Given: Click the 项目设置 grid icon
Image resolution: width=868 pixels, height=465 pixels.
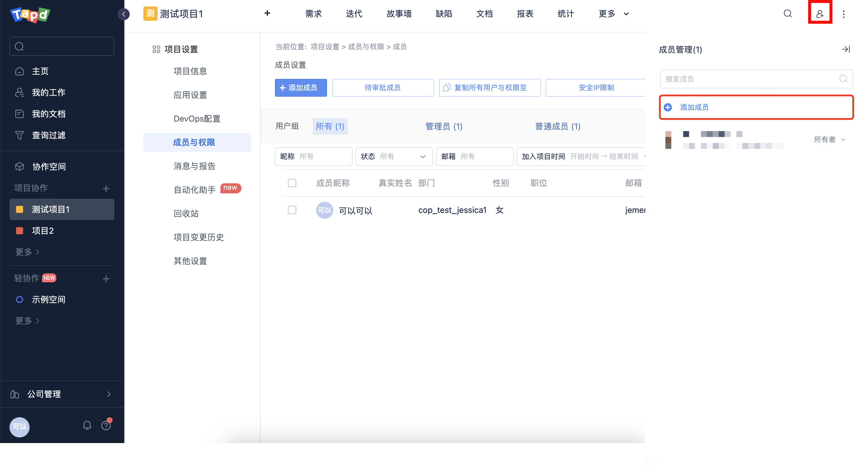Looking at the screenshot, I should tap(156, 49).
